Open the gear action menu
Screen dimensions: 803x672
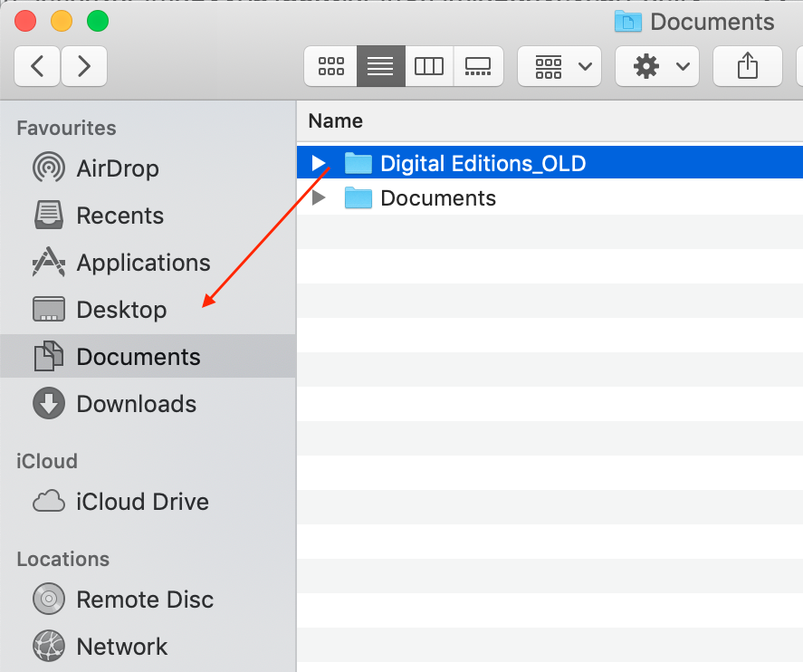click(657, 66)
